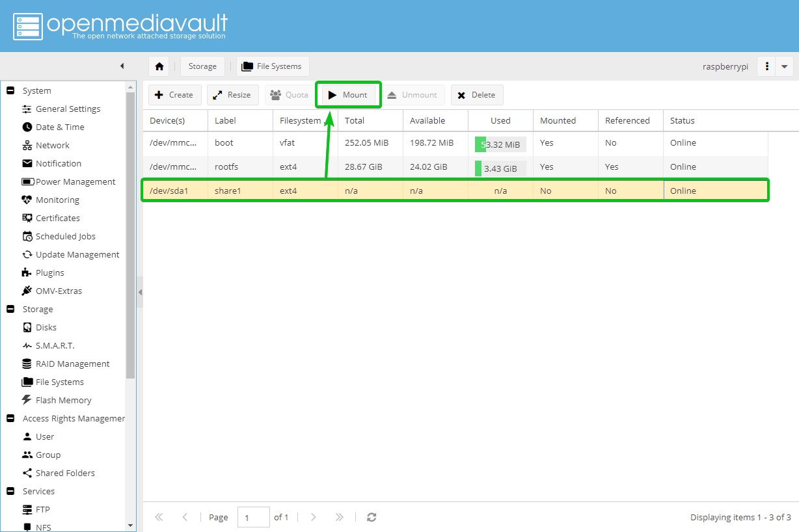Go to the next page
The height and width of the screenshot is (532, 799).
(314, 518)
